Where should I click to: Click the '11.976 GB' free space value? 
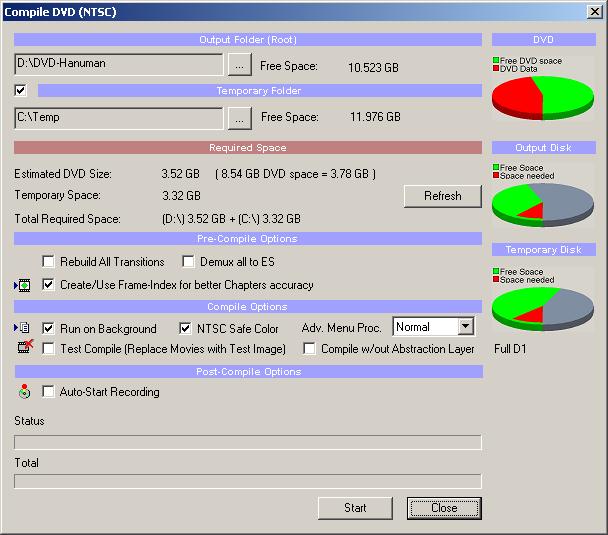[375, 117]
